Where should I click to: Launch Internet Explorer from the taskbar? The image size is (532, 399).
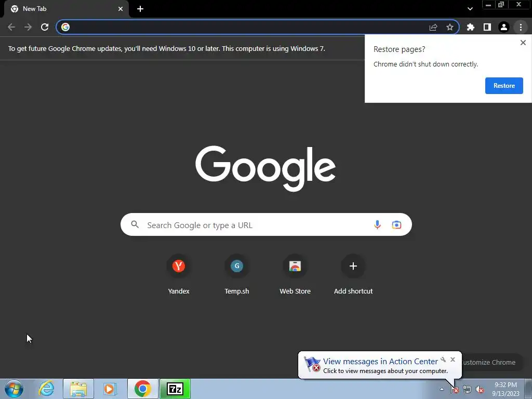[46, 389]
